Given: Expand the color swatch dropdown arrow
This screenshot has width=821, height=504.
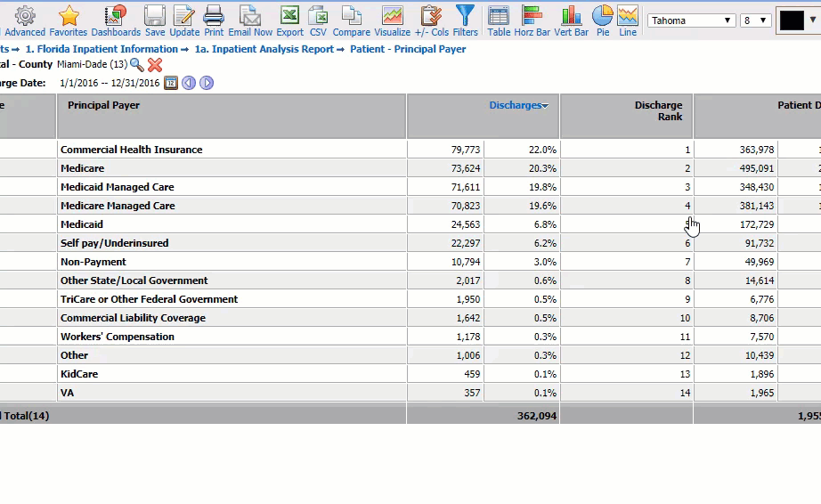Looking at the screenshot, I should pyautogui.click(x=812, y=20).
